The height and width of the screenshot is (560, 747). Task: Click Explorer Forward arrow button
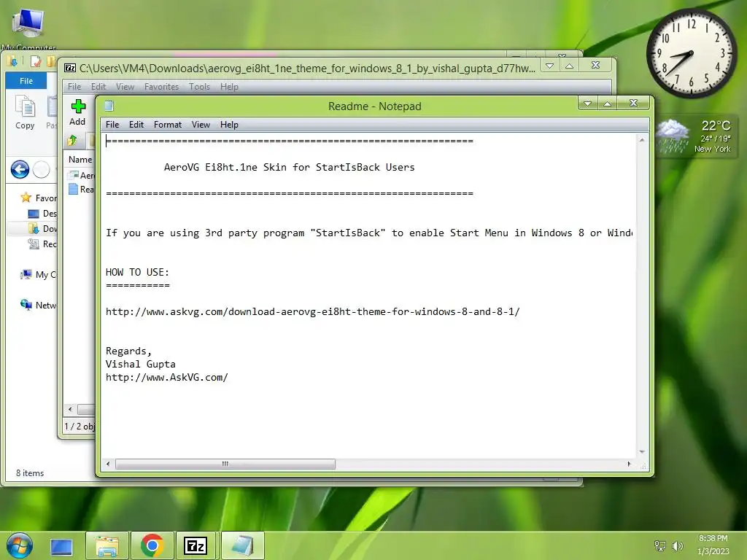coord(42,169)
